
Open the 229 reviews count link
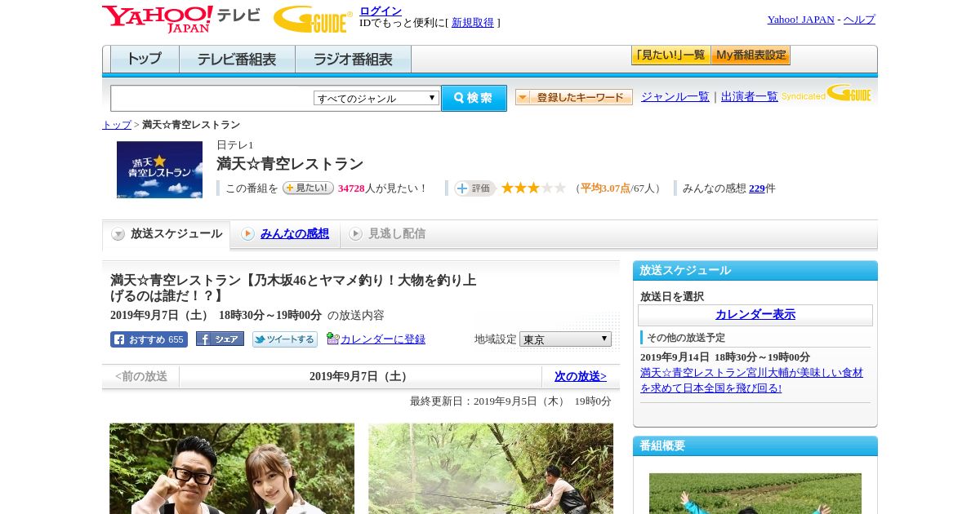[x=757, y=188]
